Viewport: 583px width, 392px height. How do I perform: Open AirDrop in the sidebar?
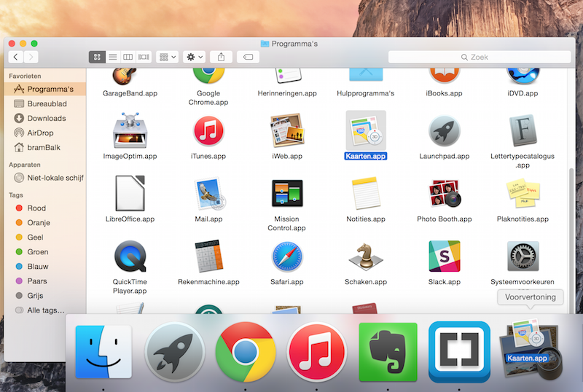[x=45, y=133]
